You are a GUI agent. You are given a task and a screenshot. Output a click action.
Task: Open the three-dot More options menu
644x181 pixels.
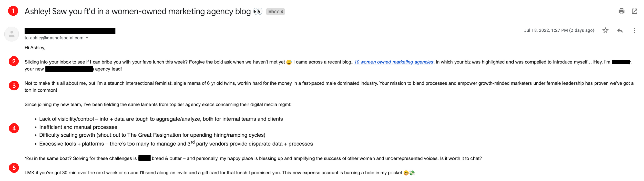(x=635, y=31)
